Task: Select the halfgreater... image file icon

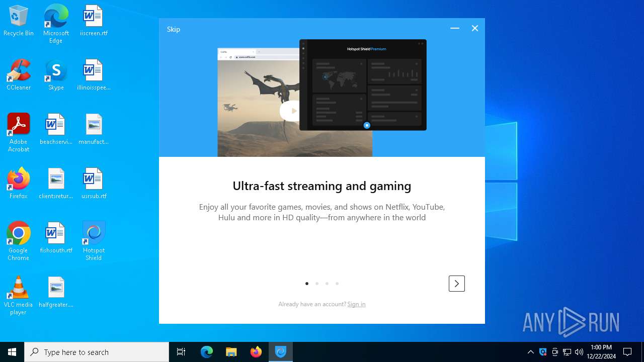Action: tap(56, 293)
